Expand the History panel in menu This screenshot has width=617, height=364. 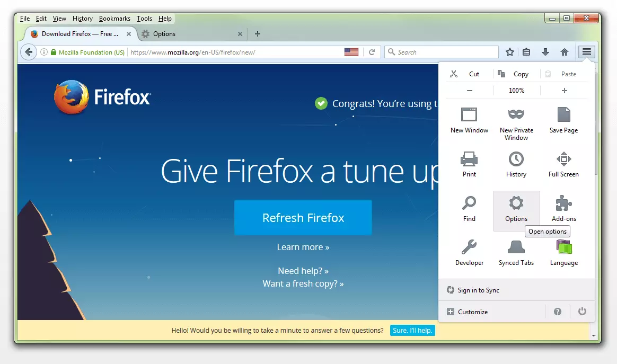coord(516,164)
